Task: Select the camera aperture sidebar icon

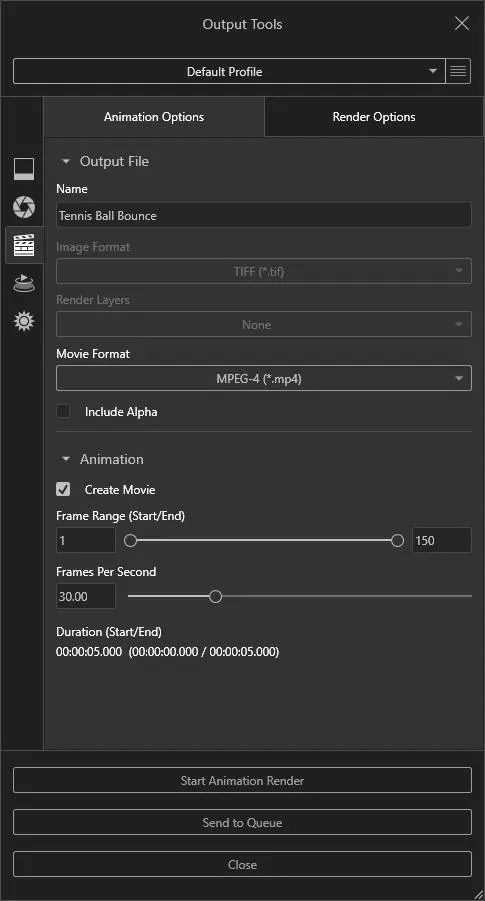Action: click(x=24, y=207)
